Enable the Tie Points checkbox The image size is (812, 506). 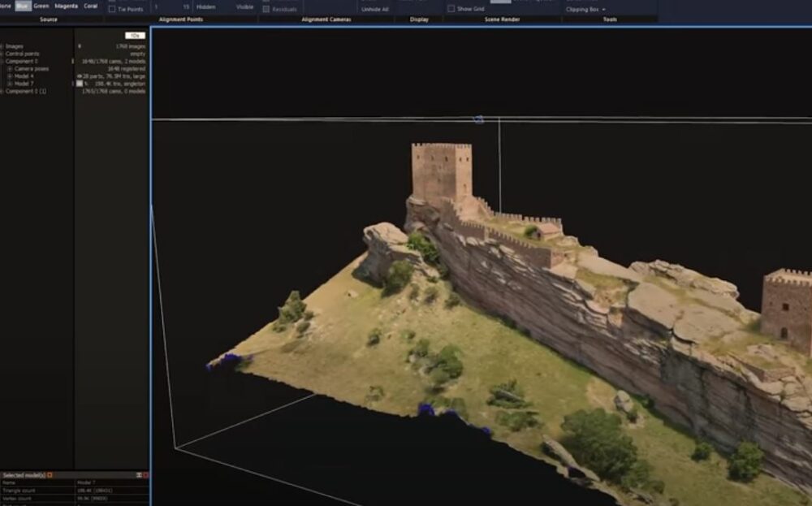coord(112,9)
